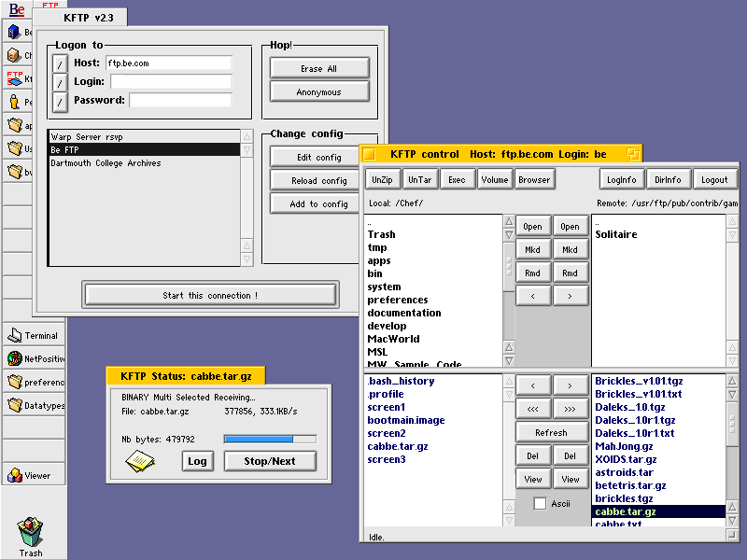Click the Logout button
The width and height of the screenshot is (747, 560).
(x=714, y=179)
